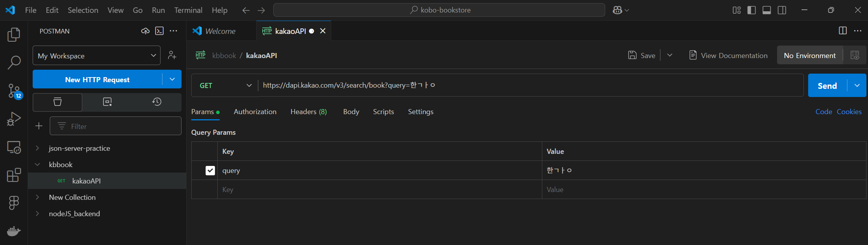Show the Collections tab icon in Postman sidebar
The width and height of the screenshot is (868, 245).
click(x=58, y=102)
